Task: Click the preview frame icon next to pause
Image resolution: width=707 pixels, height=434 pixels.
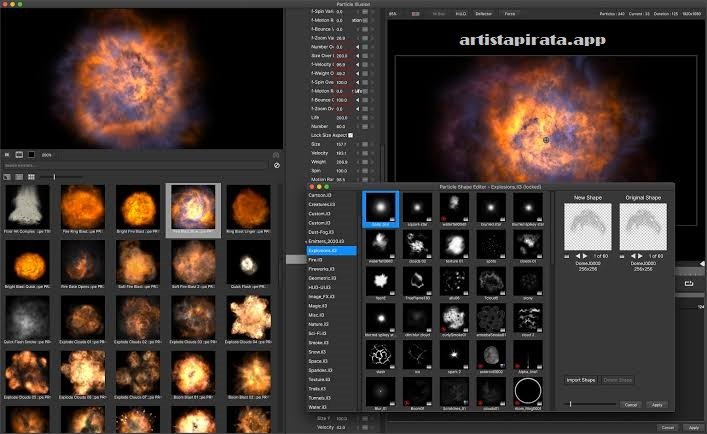Action: click(x=19, y=155)
